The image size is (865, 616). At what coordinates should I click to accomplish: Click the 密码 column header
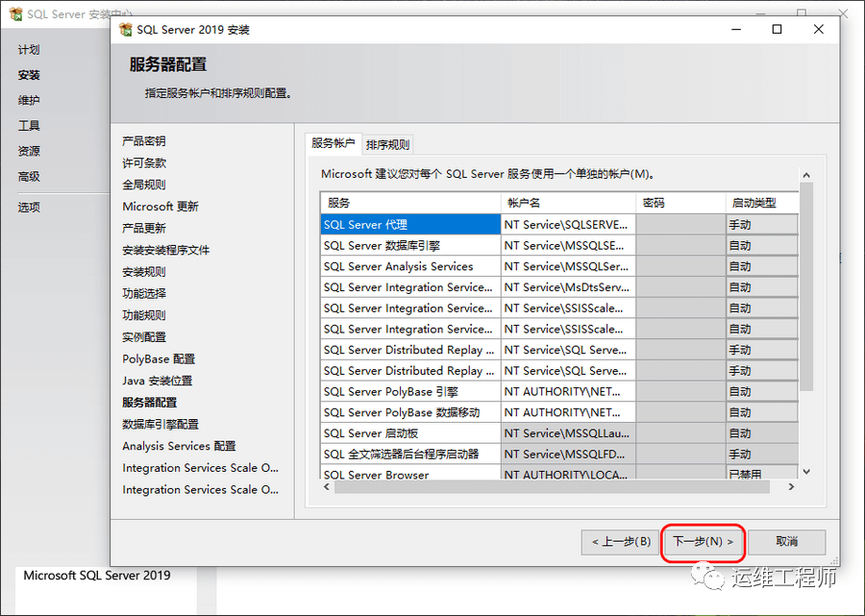(x=680, y=203)
